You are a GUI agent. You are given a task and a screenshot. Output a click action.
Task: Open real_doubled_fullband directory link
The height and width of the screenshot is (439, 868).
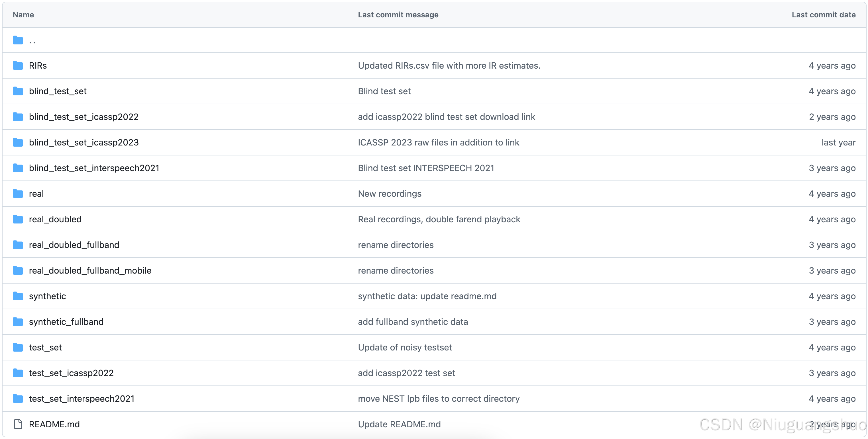pyautogui.click(x=74, y=245)
